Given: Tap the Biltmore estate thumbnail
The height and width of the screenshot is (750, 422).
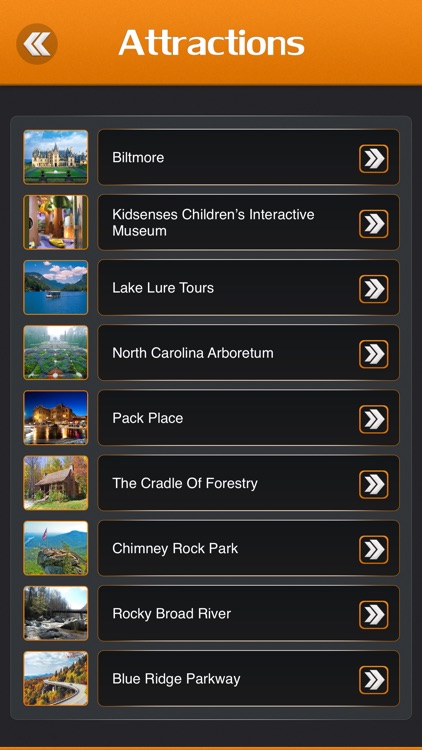Looking at the screenshot, I should point(56,157).
